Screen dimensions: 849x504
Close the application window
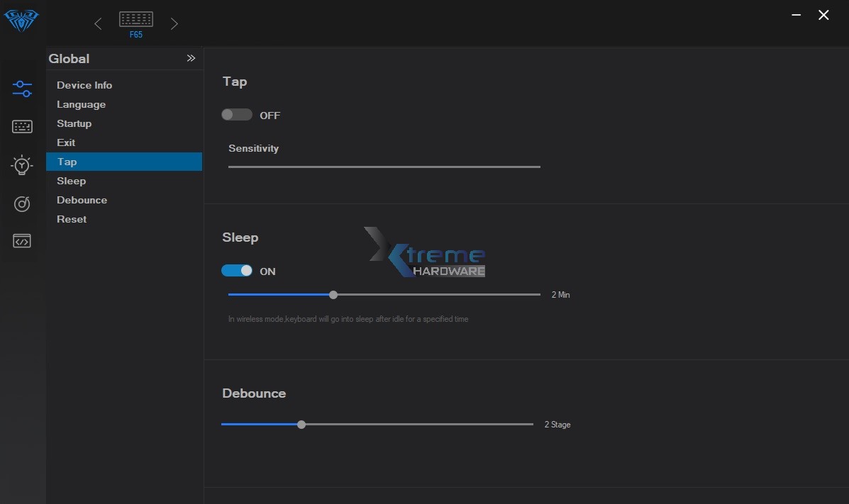(x=823, y=15)
